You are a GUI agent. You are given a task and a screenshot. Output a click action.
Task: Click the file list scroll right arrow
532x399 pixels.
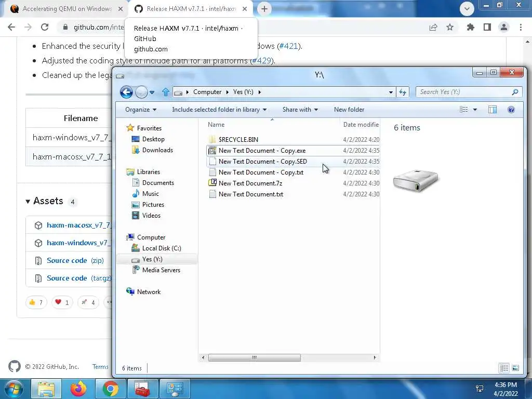tap(375, 357)
